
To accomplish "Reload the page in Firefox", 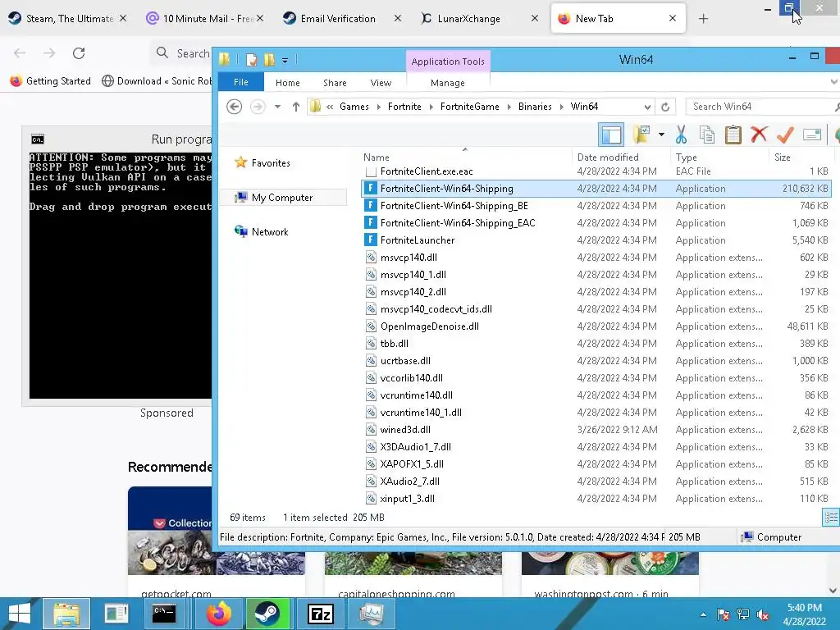I will 79,53.
